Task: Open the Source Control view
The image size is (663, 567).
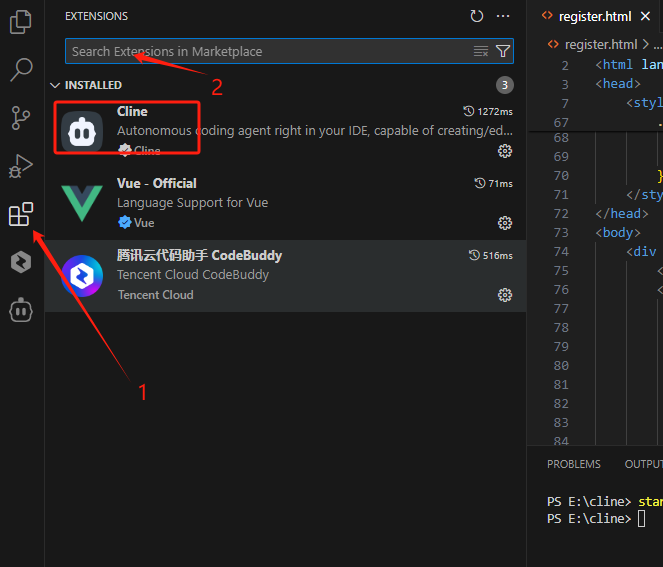Action: (x=20, y=118)
